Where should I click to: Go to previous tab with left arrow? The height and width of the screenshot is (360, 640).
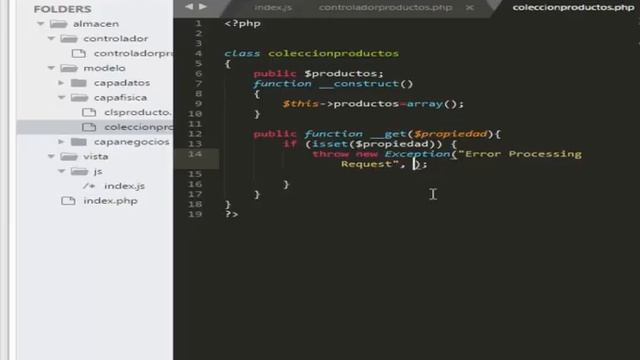[189, 7]
